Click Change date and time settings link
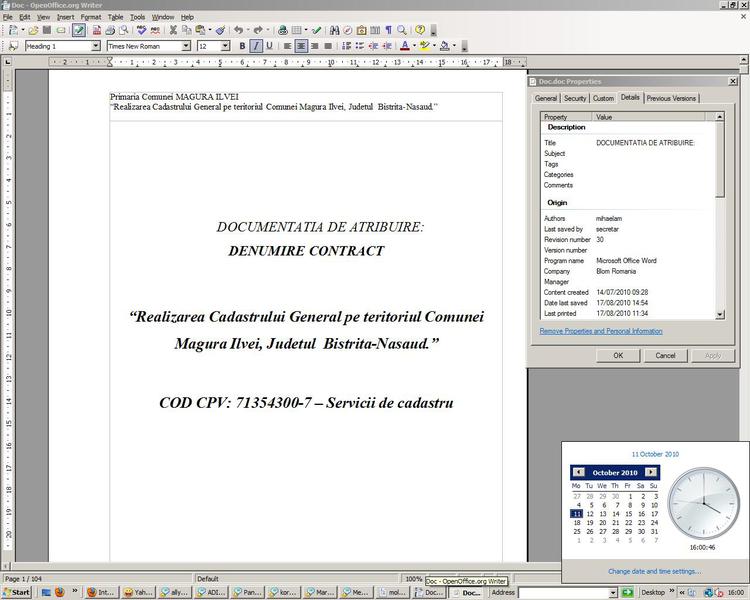 pyautogui.click(x=654, y=571)
